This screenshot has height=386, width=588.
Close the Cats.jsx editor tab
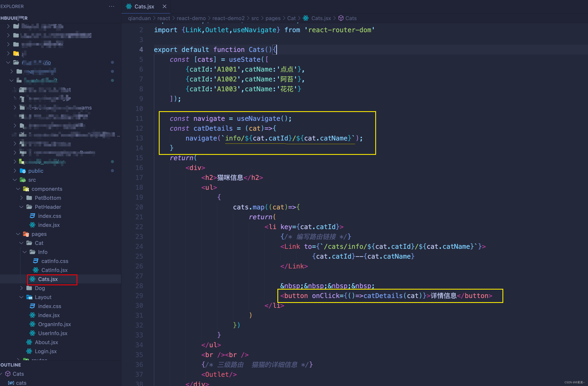[x=164, y=6]
